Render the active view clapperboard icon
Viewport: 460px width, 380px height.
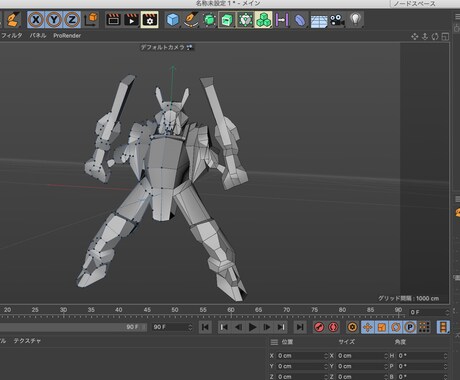click(x=113, y=20)
